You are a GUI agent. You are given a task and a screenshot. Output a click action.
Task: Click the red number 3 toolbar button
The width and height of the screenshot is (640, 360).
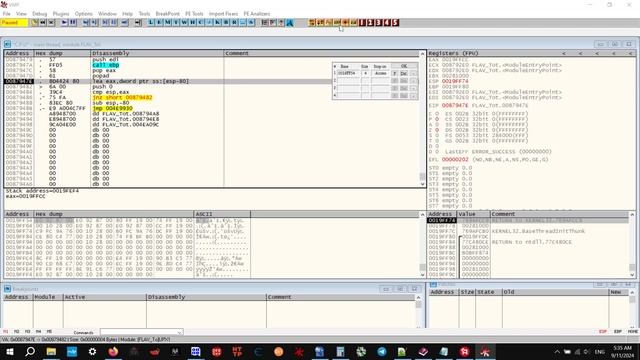tap(379, 22)
